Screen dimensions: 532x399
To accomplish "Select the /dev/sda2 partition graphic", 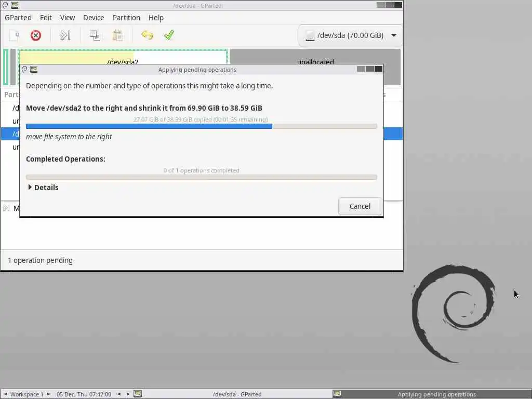I will [123, 57].
